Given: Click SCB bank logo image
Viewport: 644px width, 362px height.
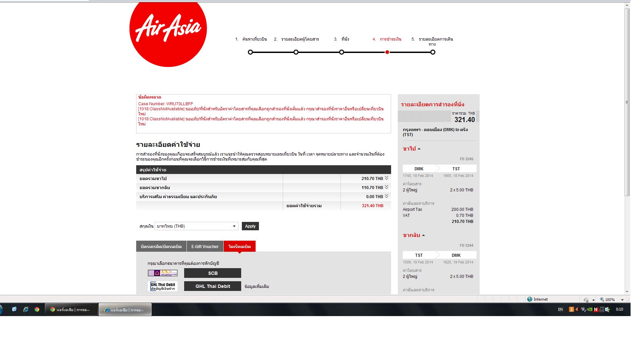Looking at the screenshot, I should (163, 273).
